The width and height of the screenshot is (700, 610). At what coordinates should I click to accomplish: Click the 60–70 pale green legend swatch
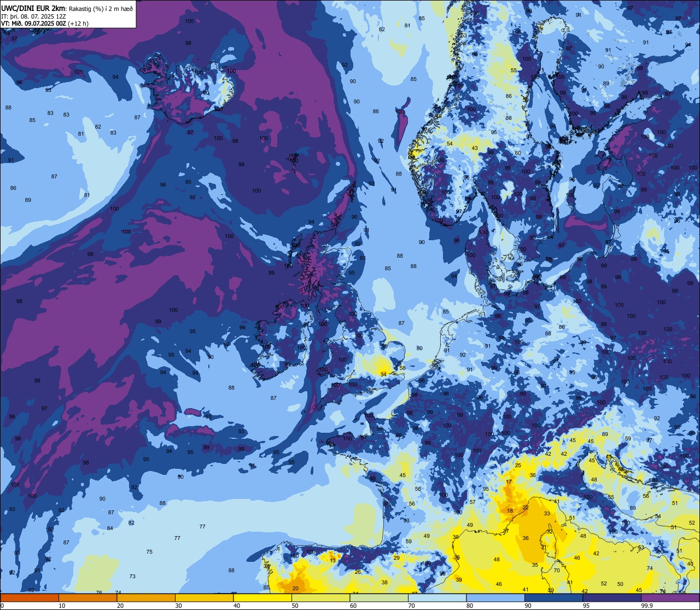(x=379, y=597)
